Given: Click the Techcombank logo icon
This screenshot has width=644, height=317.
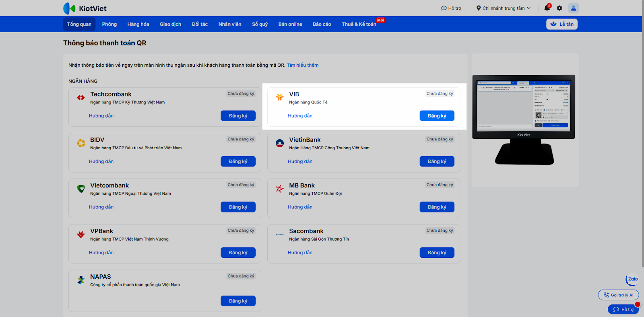Looking at the screenshot, I should 81,98.
